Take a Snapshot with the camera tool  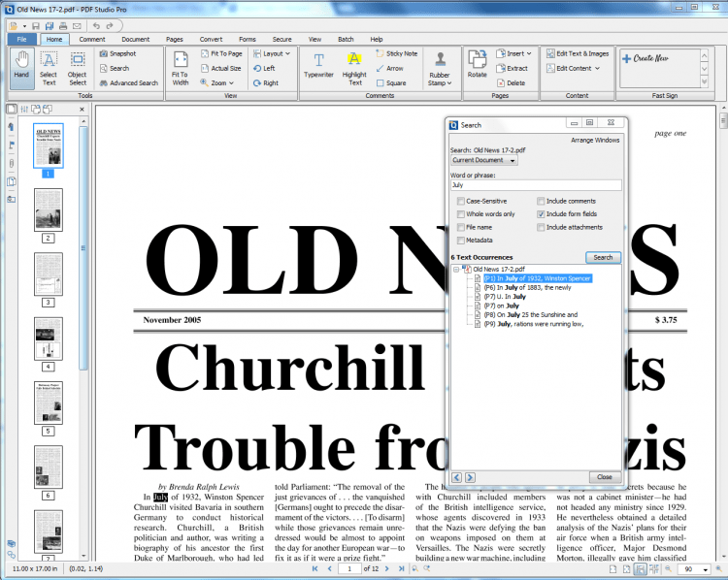click(x=116, y=54)
